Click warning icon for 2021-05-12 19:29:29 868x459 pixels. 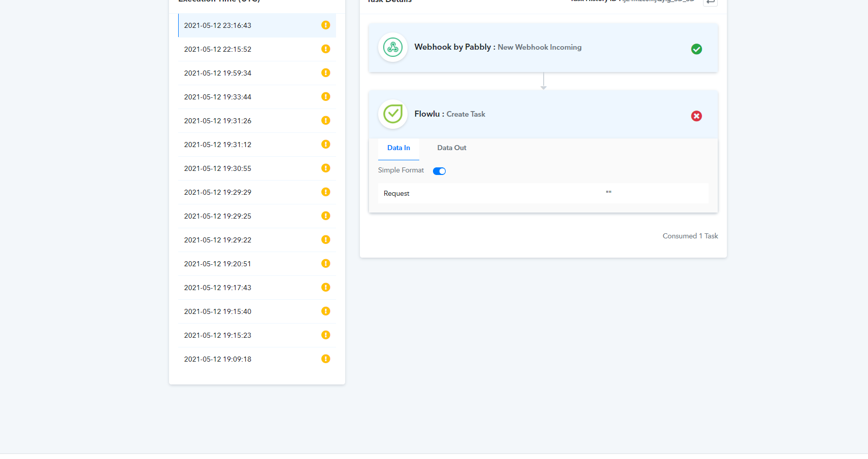tap(326, 192)
